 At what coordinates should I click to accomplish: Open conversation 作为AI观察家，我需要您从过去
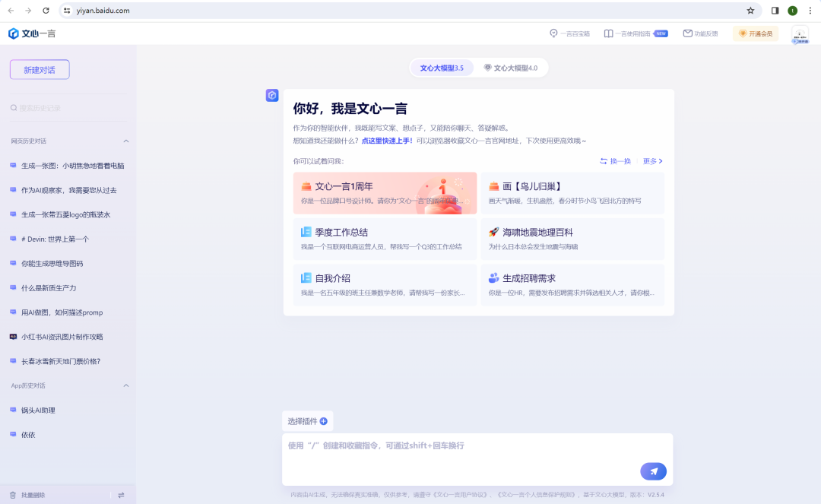click(68, 190)
